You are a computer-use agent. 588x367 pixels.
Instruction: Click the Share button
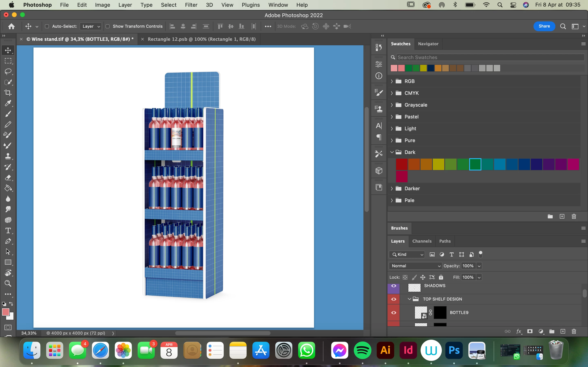tap(544, 26)
